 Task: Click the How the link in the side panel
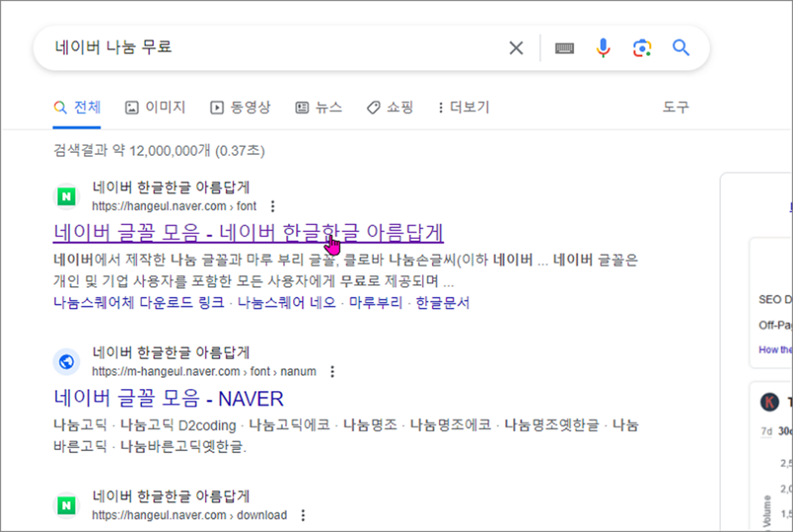[775, 349]
